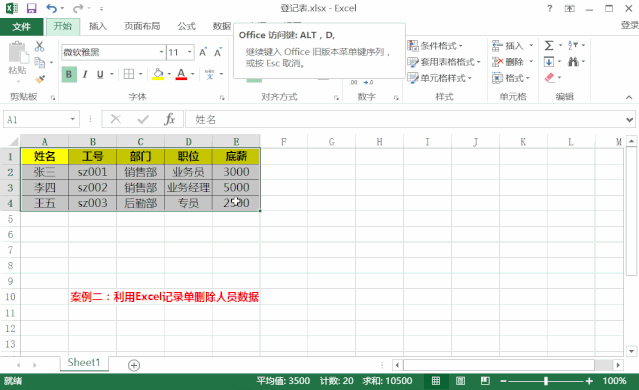Click the Insert Function fx icon

click(170, 119)
